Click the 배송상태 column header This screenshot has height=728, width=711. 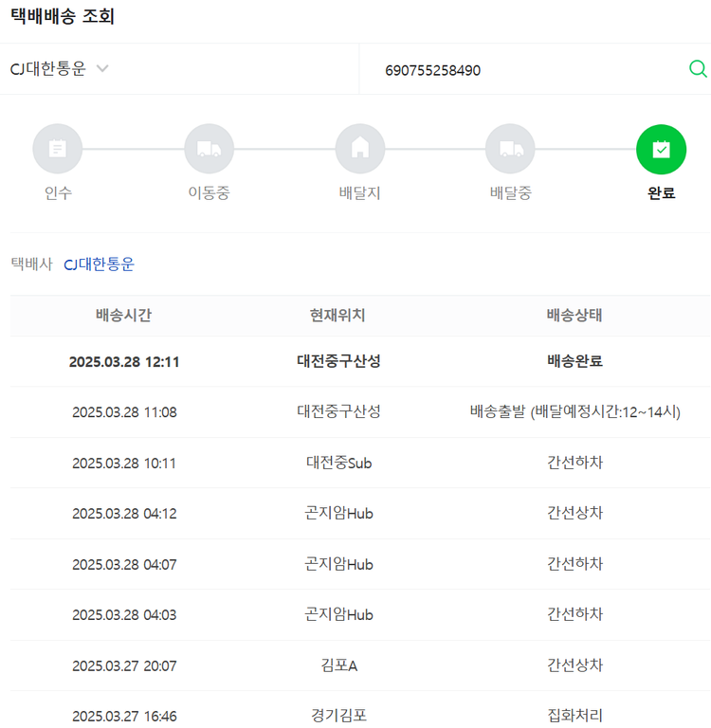click(x=574, y=316)
